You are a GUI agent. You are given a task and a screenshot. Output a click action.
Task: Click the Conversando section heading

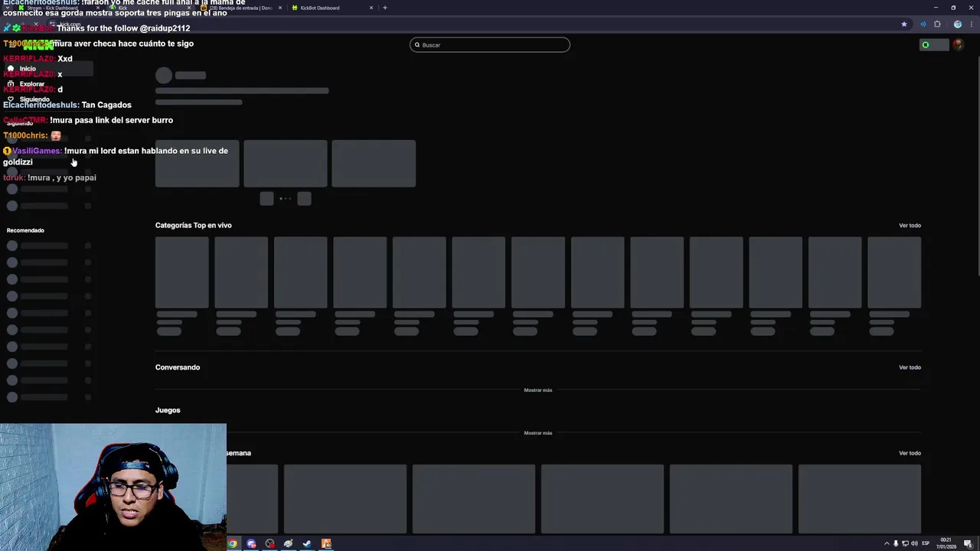coord(178,367)
